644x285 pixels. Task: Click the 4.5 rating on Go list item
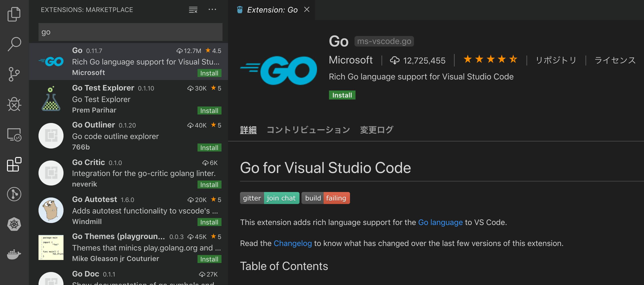pyautogui.click(x=213, y=51)
